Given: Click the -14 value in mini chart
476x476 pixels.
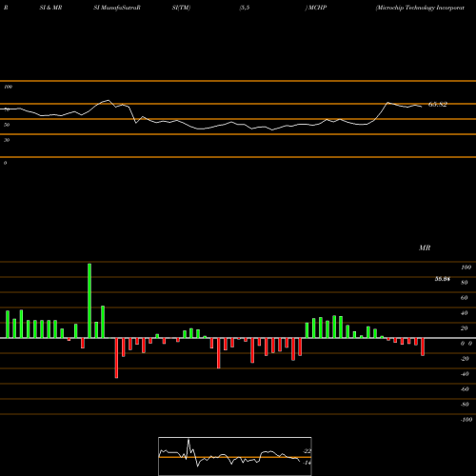Looking at the screenshot, I should click(x=307, y=463).
